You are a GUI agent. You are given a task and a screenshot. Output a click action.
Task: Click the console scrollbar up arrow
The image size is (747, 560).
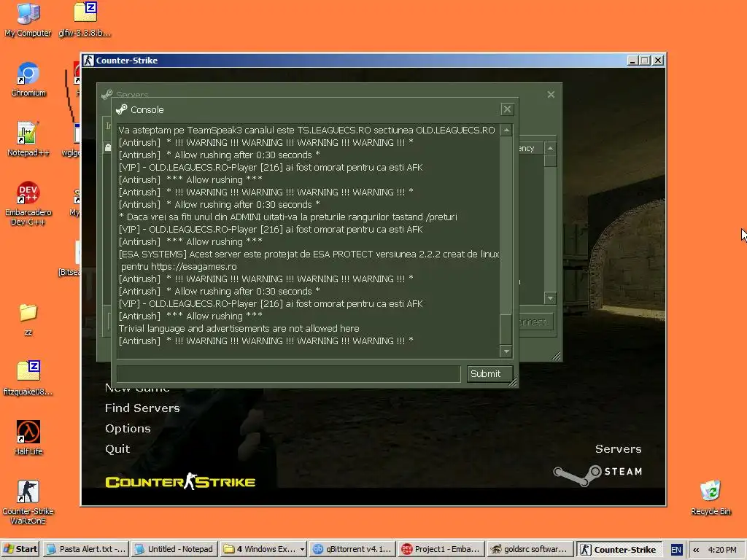(506, 130)
